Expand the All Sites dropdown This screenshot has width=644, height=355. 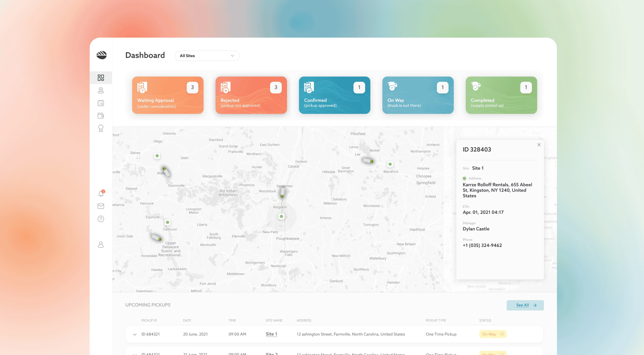(x=207, y=55)
